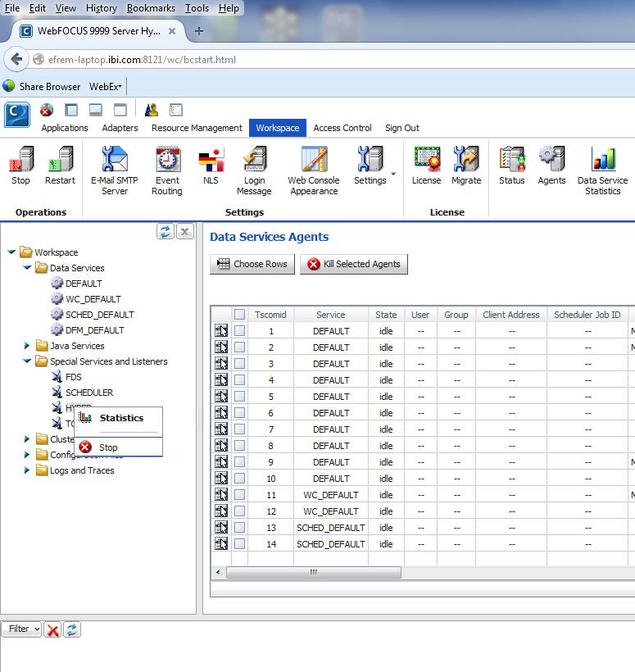
Task: Check the box for agent Tscomid 1
Action: [239, 331]
